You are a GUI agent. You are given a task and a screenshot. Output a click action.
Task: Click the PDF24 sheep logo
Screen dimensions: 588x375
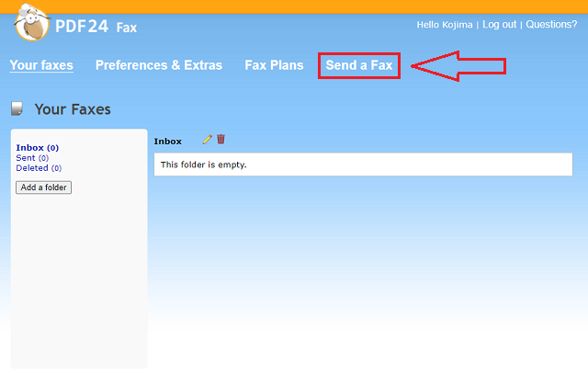(33, 27)
